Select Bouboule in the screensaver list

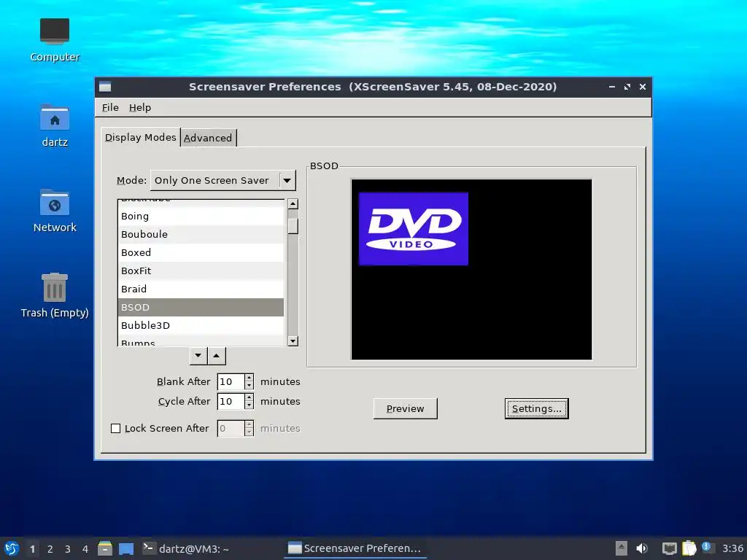tap(201, 234)
